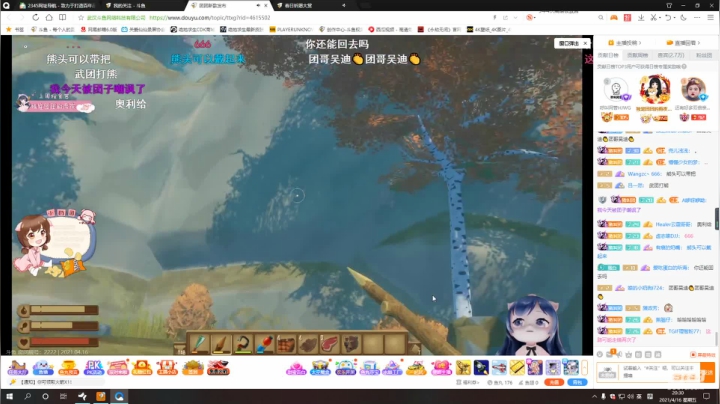Viewport: 720px width, 404px height.
Task: Open the notification center icon in the tray
Action: 707,396
